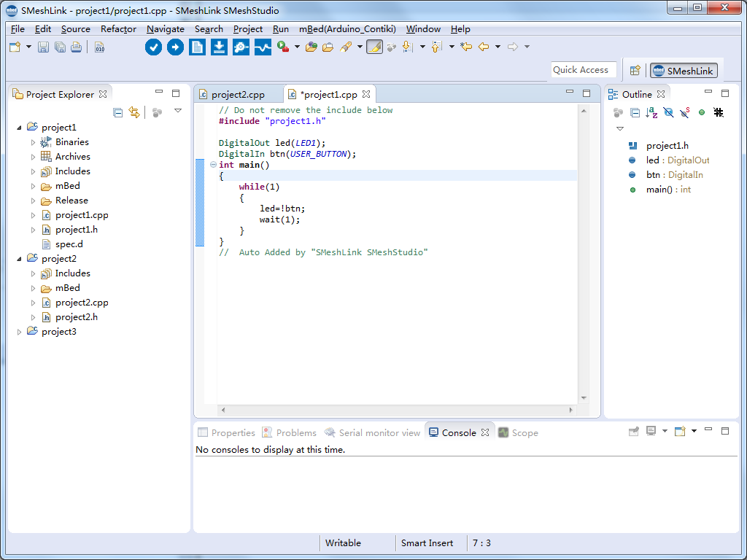The height and width of the screenshot is (560, 747).
Task: Click the Quick Access input field
Action: tap(584, 70)
